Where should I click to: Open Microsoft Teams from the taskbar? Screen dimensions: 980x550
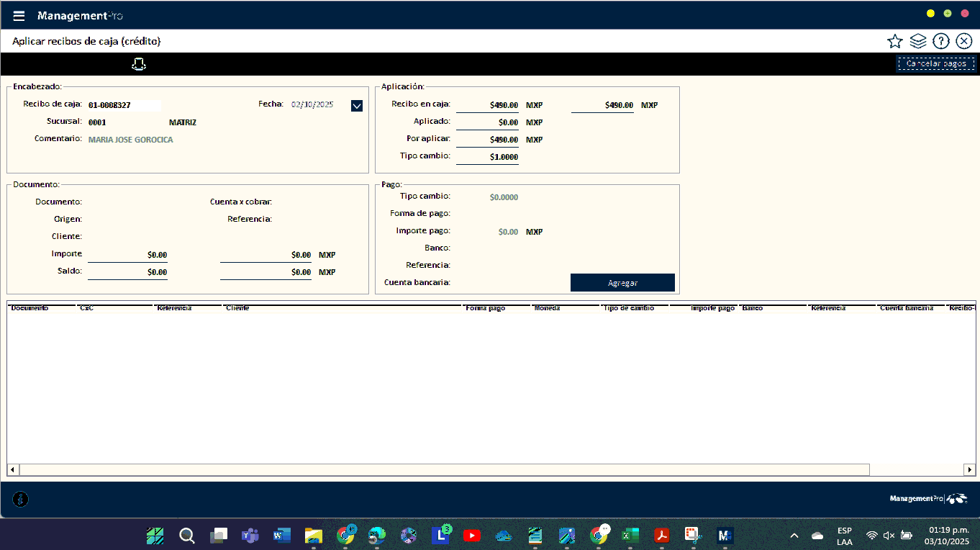pos(250,536)
